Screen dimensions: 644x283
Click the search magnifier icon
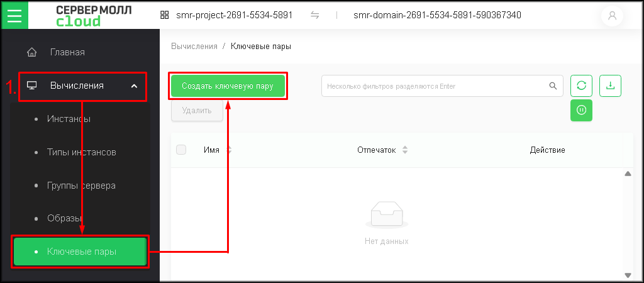(x=553, y=86)
